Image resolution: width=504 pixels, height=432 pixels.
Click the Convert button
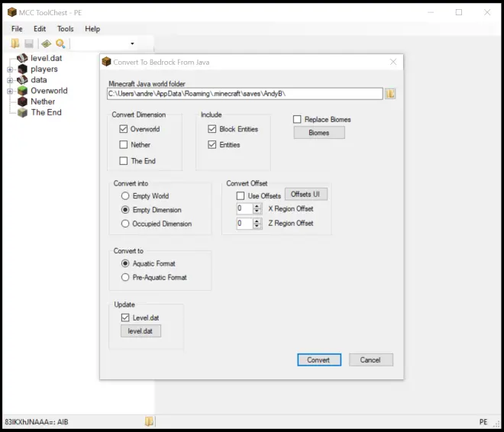click(x=319, y=360)
